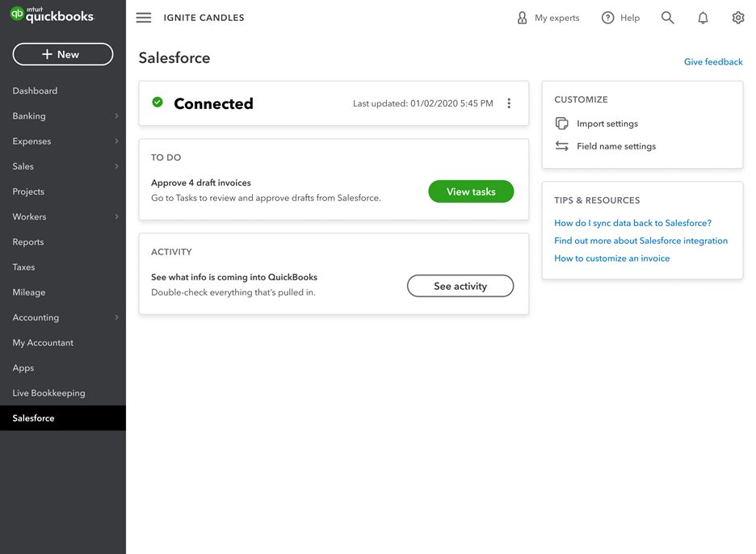Click the QuickBooks logo icon

click(x=17, y=14)
